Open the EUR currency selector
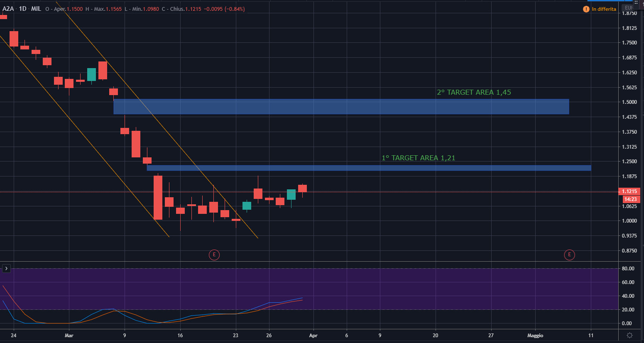The height and width of the screenshot is (343, 644). pos(628,7)
